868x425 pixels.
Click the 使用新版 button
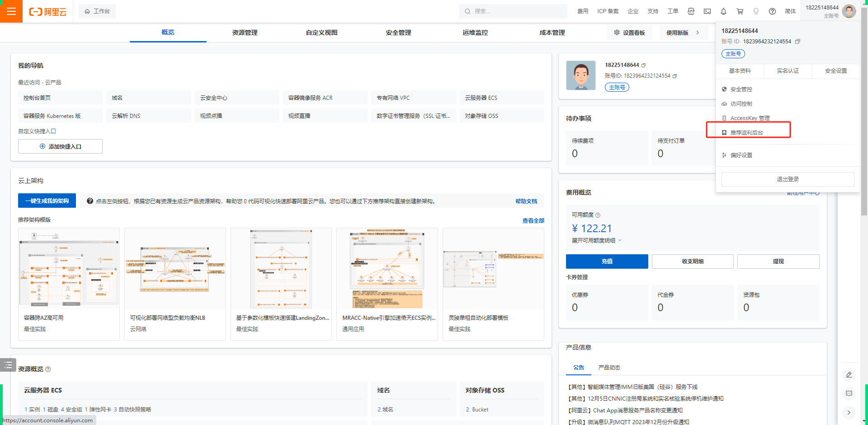(x=683, y=33)
